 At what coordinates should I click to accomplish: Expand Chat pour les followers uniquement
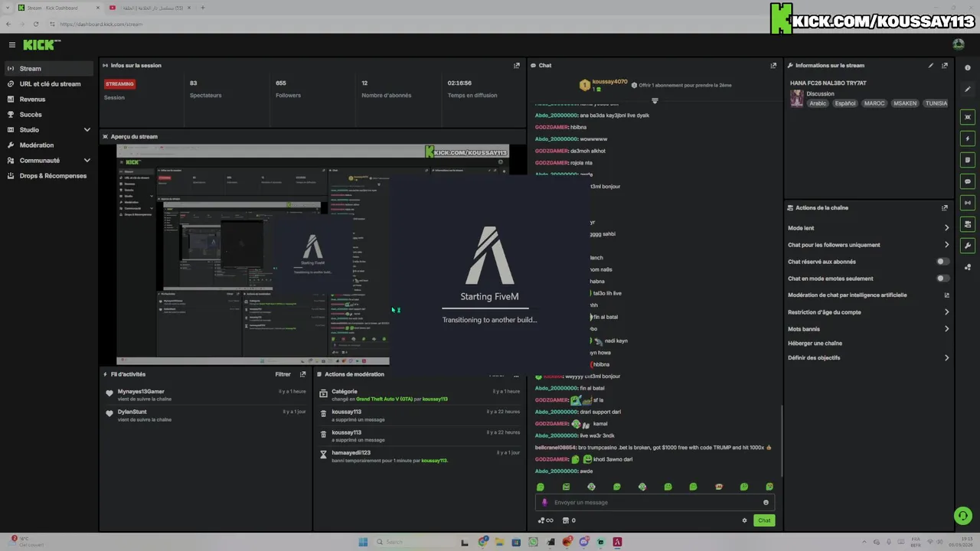(x=868, y=245)
